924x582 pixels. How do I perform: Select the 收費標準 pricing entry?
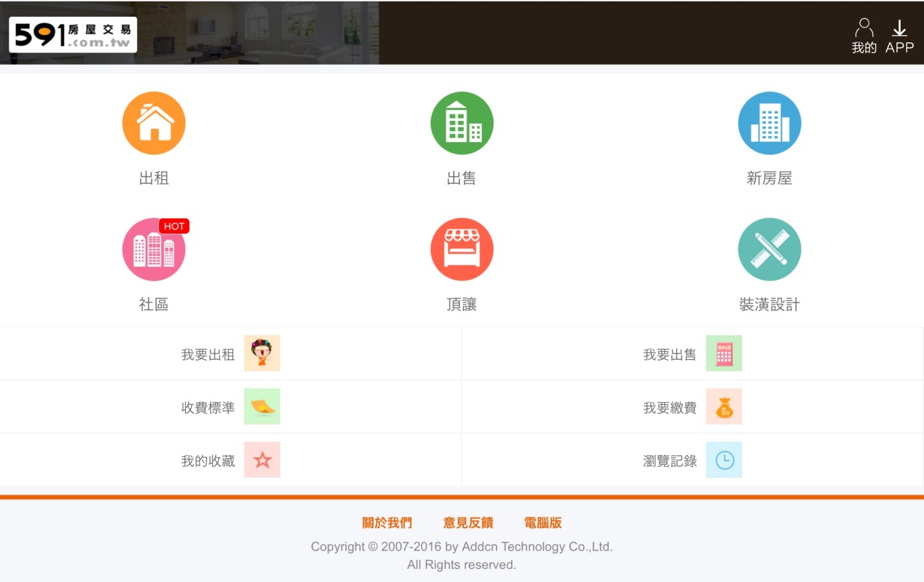coord(208,408)
